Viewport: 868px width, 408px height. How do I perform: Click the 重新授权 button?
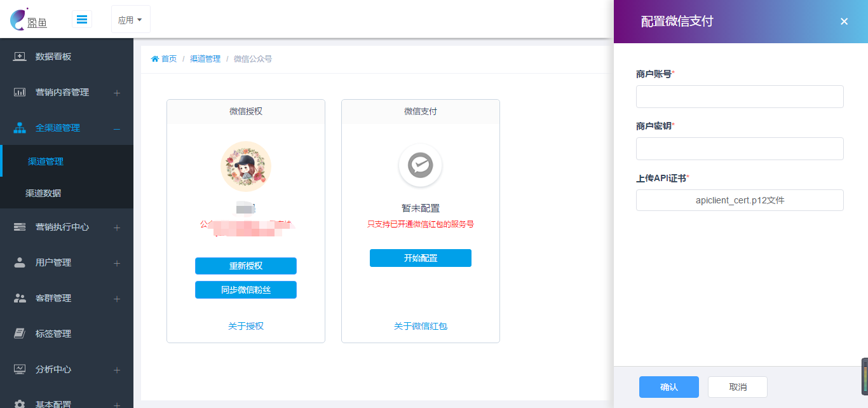coord(246,266)
